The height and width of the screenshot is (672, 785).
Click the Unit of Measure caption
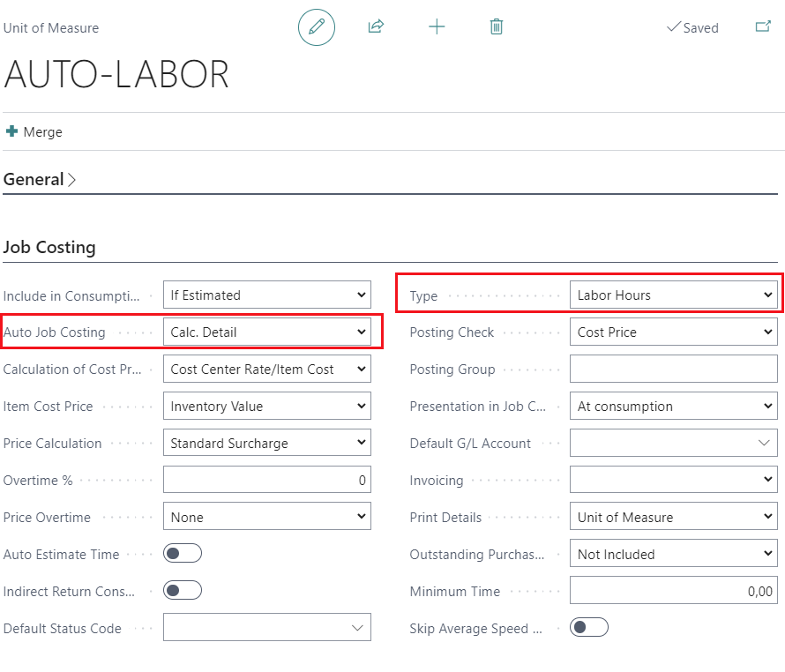click(51, 28)
